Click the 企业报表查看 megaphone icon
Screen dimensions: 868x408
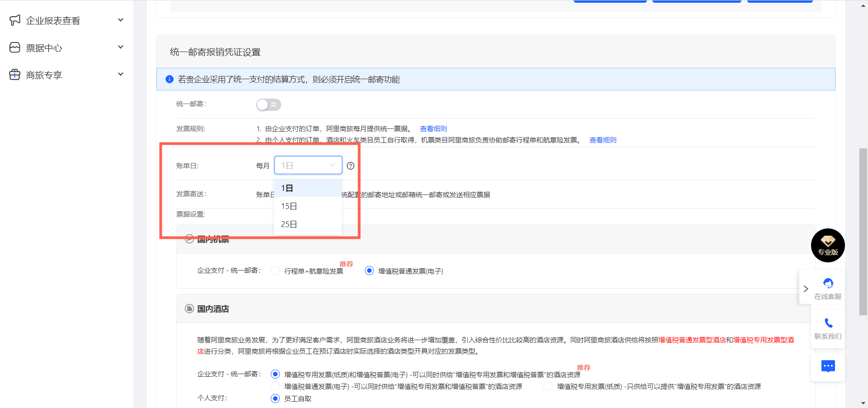coord(15,20)
